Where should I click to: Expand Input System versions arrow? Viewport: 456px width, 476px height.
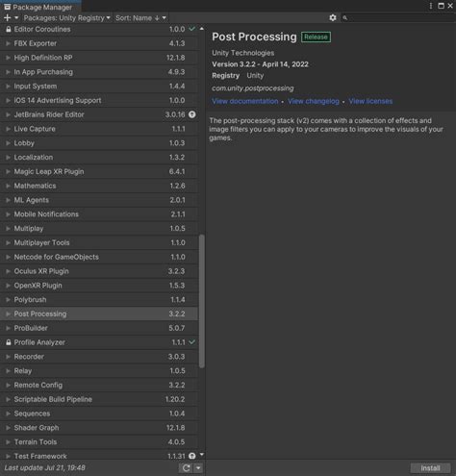click(x=8, y=87)
